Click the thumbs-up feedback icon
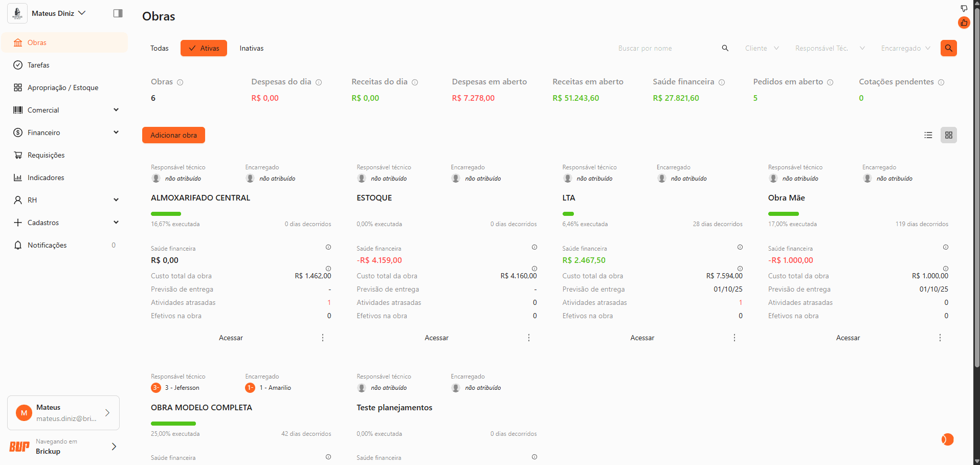Screen dimensions: 980x465 964,23
